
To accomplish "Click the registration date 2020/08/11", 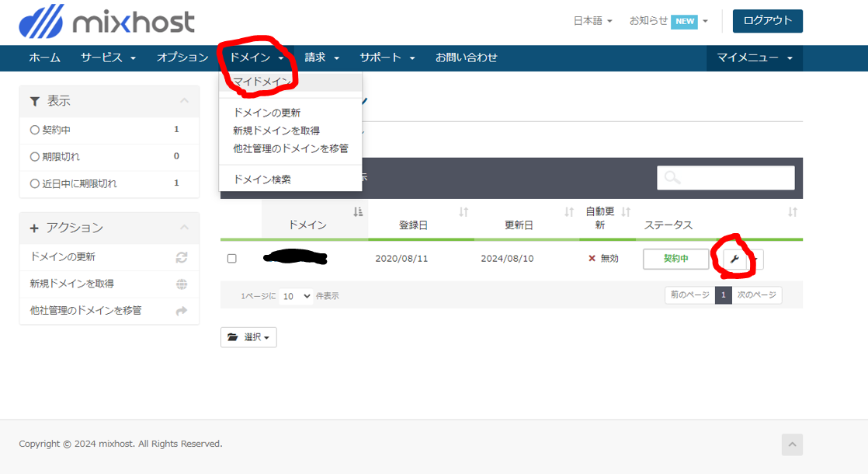I will [401, 259].
